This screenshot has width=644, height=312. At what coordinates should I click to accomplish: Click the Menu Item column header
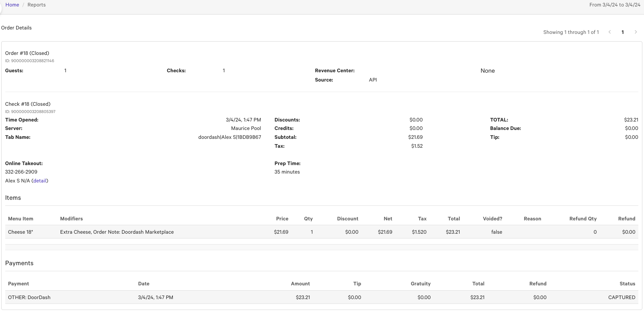[21, 219]
